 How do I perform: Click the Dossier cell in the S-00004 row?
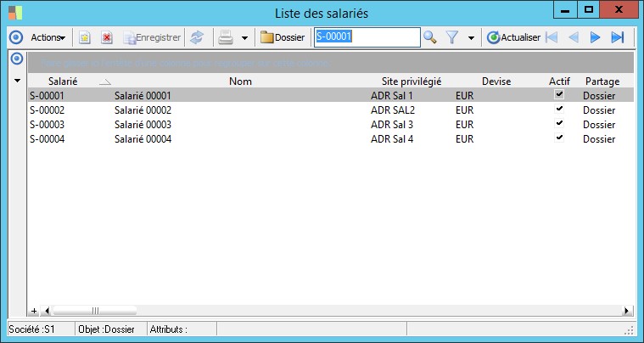coord(599,139)
